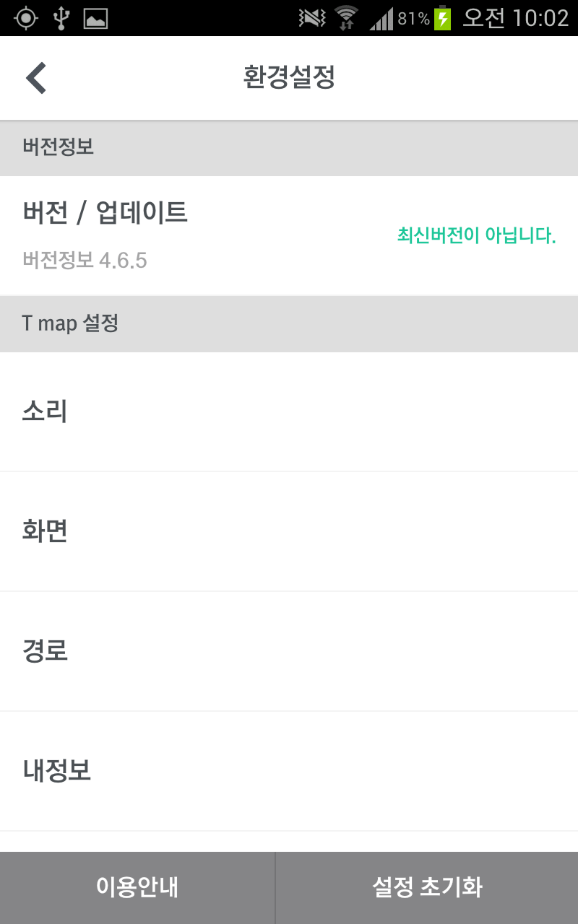Viewport: 578px width, 924px height.
Task: Open the 내정보 settings item
Action: coord(289,771)
